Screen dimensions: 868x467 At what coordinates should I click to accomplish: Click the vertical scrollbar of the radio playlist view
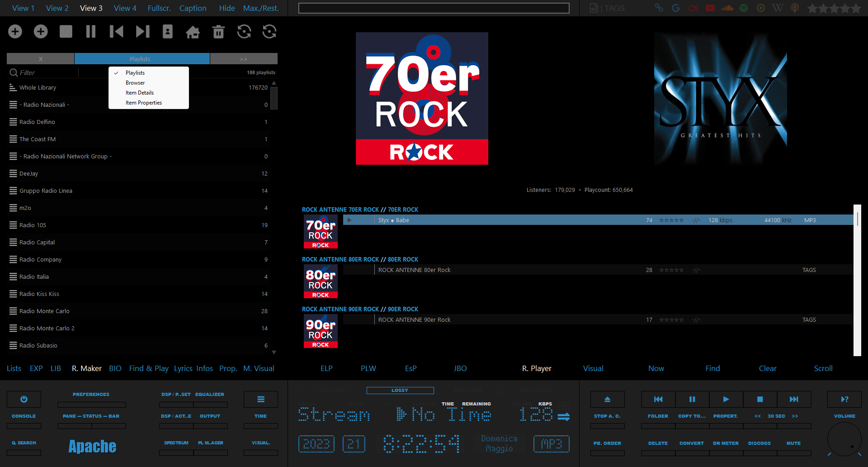(857, 280)
